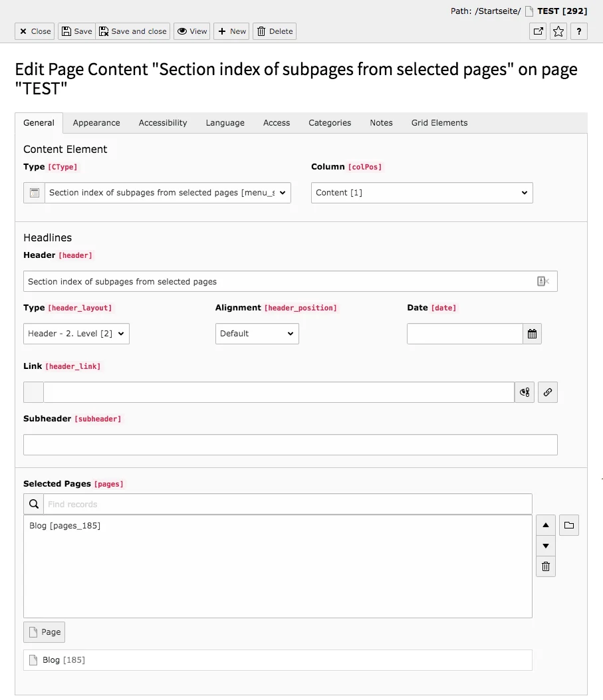The height and width of the screenshot is (700, 603).
Task: Move the Blog page up with the arrow icon
Action: (x=545, y=525)
